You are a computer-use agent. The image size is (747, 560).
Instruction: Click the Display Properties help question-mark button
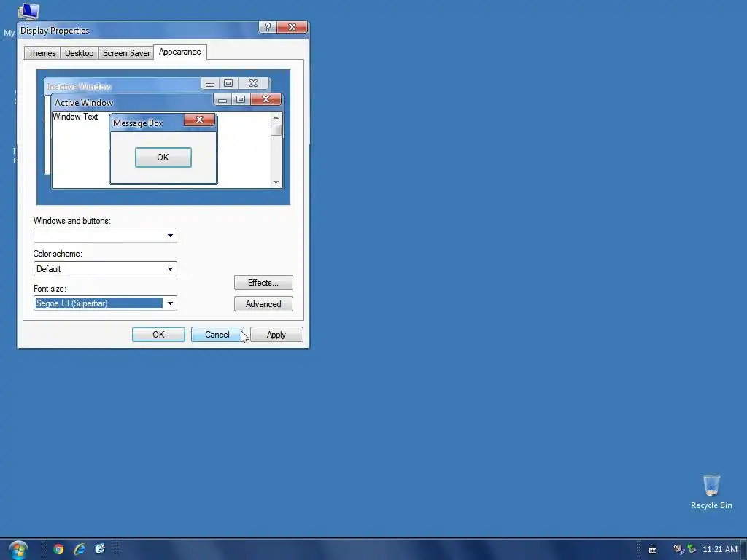267,27
